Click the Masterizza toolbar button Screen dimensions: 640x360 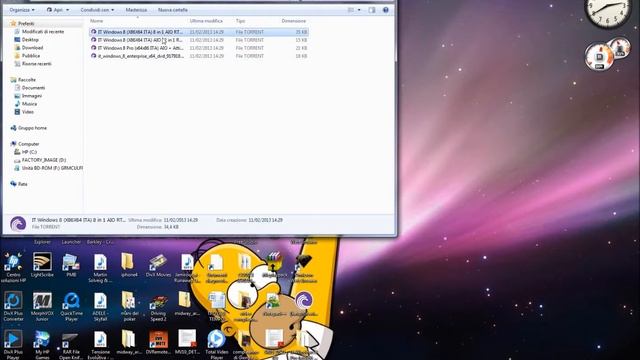[x=136, y=10]
